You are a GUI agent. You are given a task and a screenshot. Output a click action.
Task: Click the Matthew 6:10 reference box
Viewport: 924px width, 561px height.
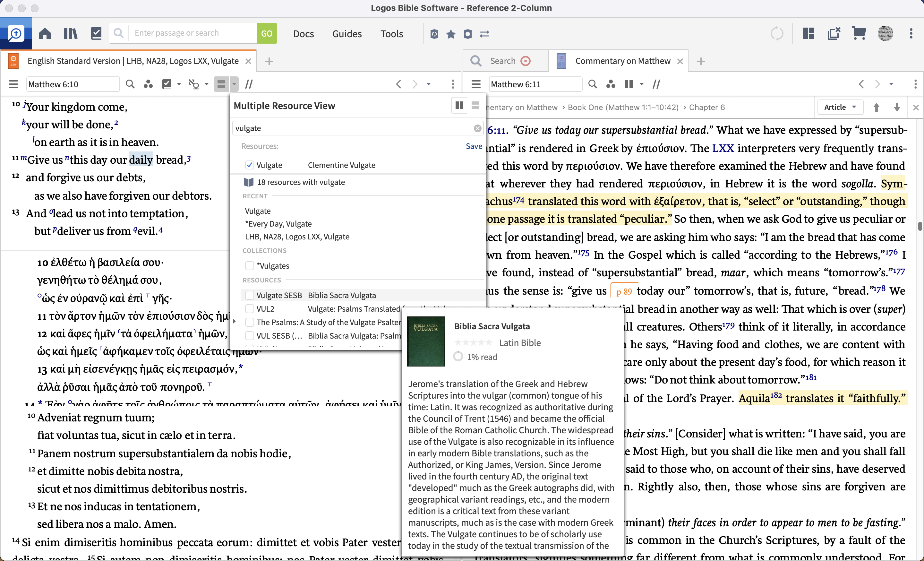tap(73, 84)
